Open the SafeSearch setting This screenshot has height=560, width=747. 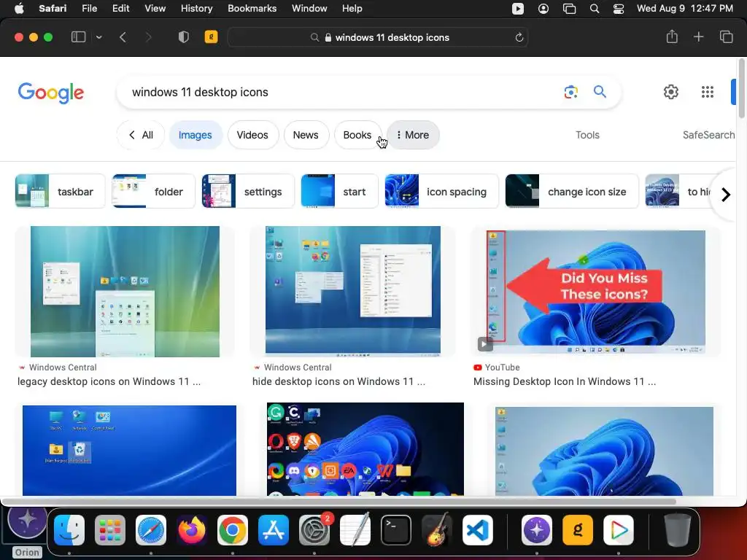pyautogui.click(x=709, y=135)
